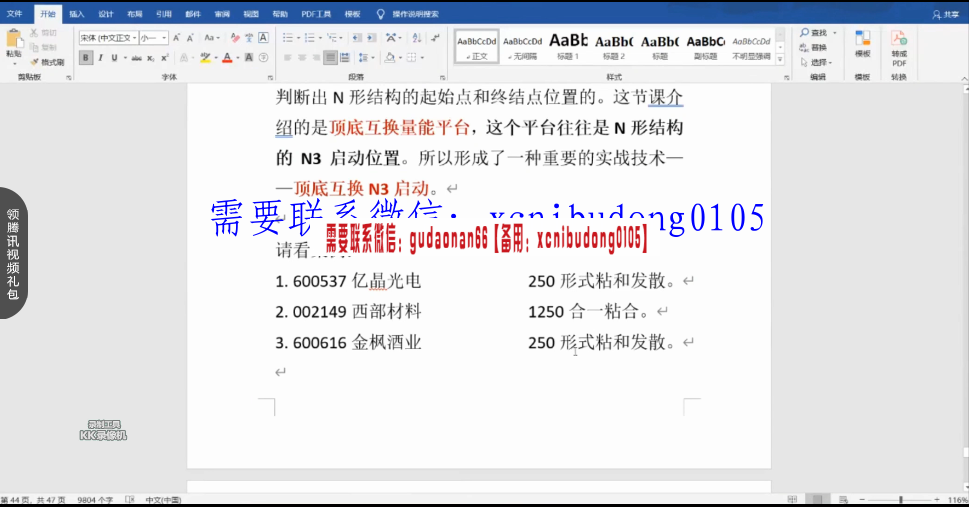Open the Select (选择) dropdown
This screenshot has width=969, height=507.
coord(817,62)
